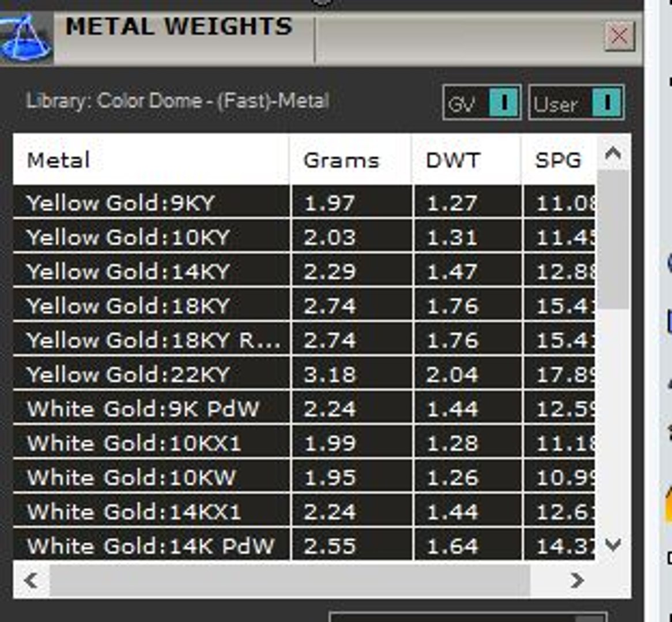Close the Metal Weights panel
The height and width of the screenshot is (622, 672).
(620, 36)
